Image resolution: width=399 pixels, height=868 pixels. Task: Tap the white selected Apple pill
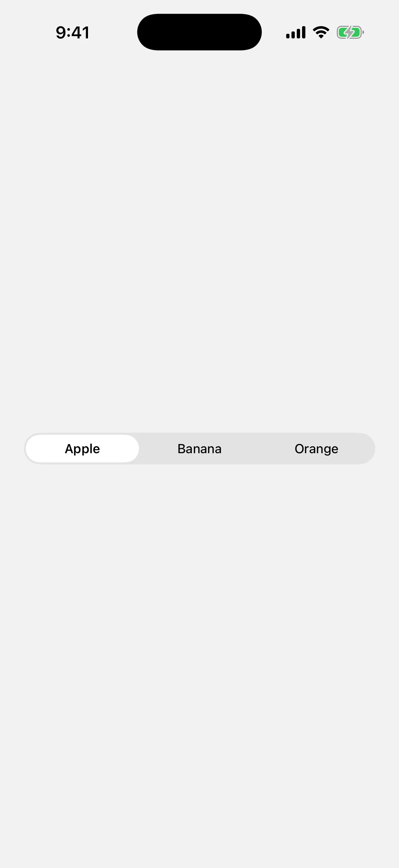coord(82,449)
